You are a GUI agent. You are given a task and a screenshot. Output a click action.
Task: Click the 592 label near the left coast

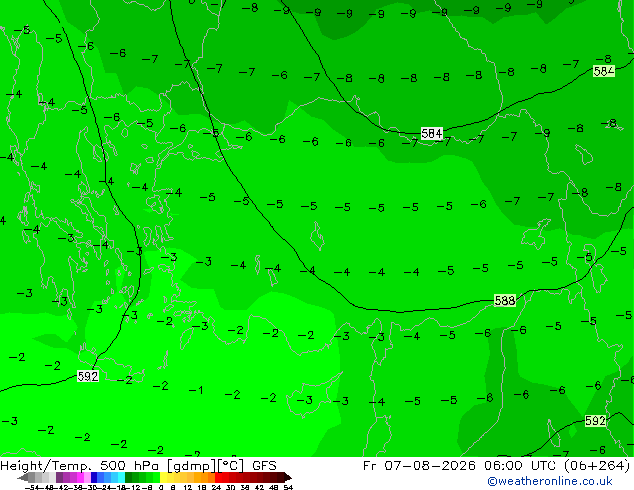88,376
